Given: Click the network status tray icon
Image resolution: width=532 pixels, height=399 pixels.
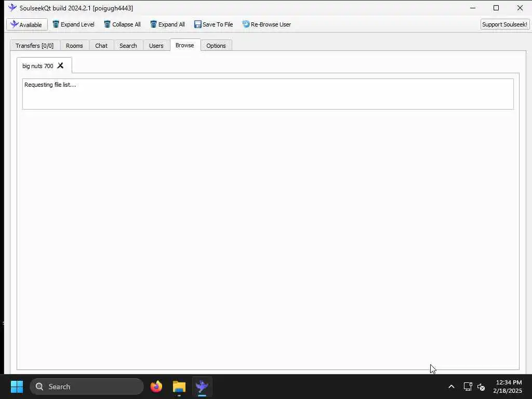Looking at the screenshot, I should (468, 387).
